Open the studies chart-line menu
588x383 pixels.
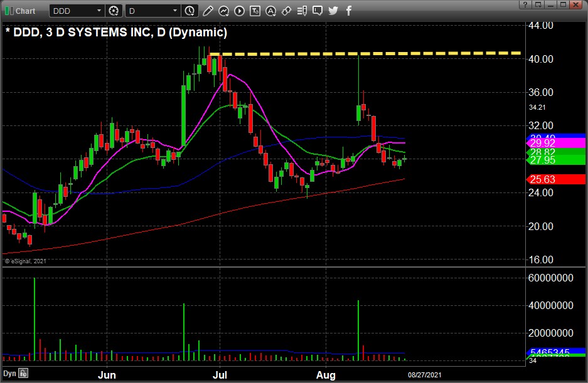224,11
